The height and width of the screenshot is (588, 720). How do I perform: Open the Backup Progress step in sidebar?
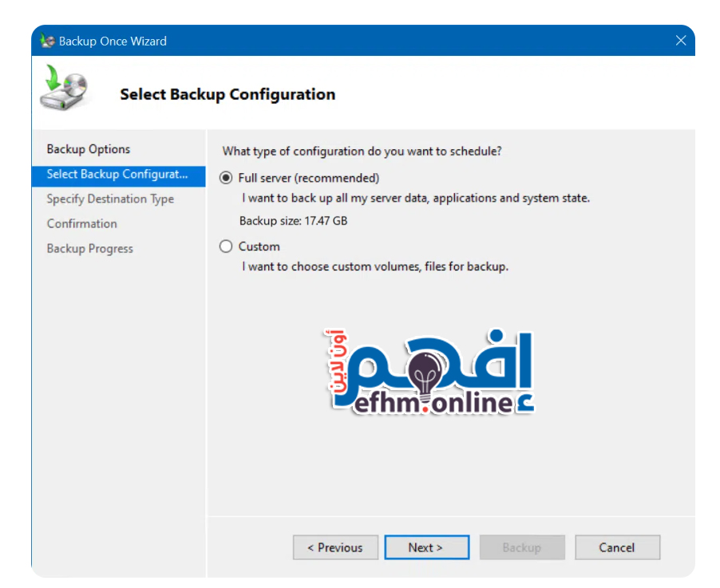pyautogui.click(x=89, y=248)
